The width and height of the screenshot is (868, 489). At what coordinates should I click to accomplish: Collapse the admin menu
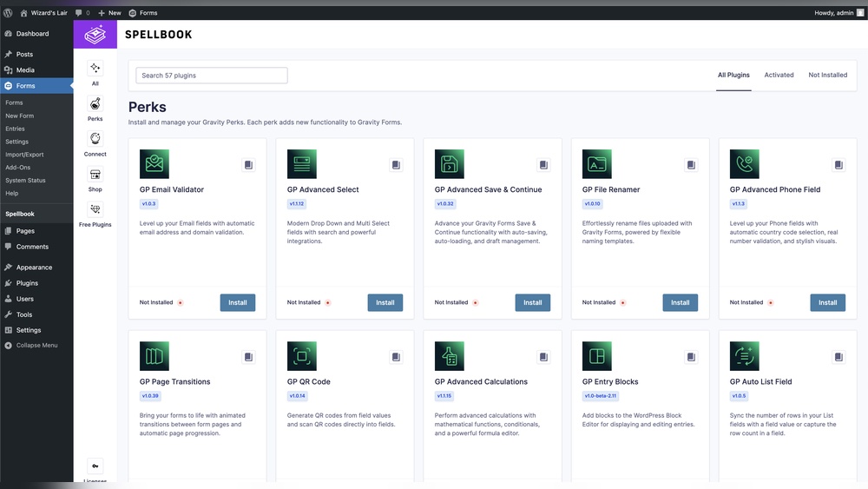[x=32, y=345]
